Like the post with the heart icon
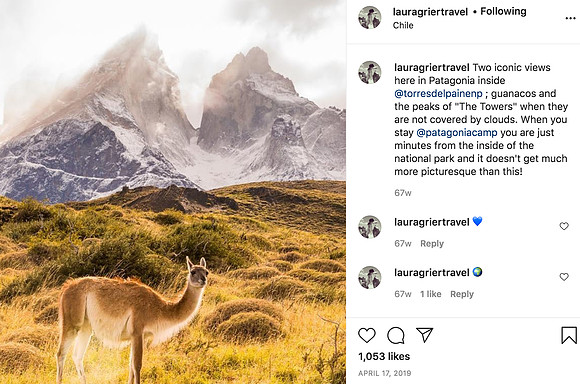This screenshot has height=384, width=580. 367,335
